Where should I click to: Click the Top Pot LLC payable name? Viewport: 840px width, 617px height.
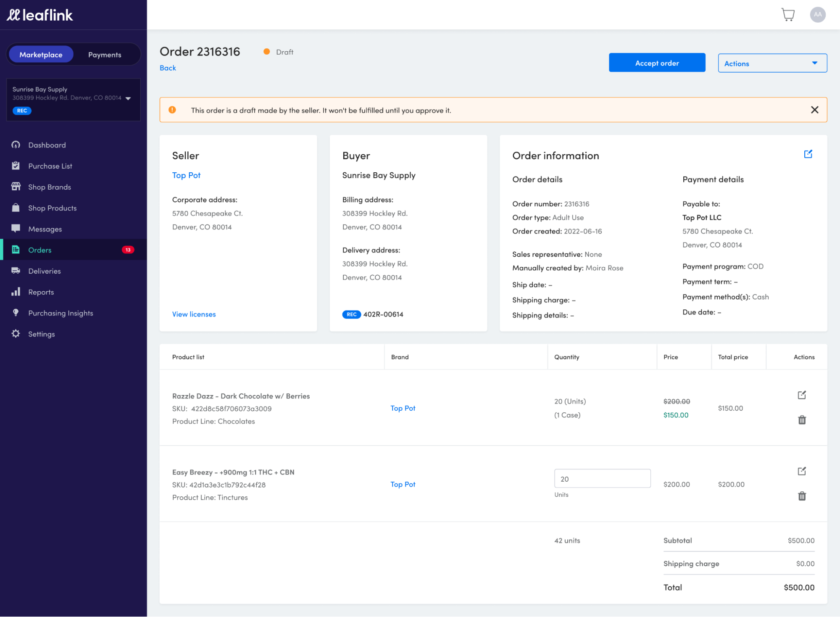click(x=702, y=218)
